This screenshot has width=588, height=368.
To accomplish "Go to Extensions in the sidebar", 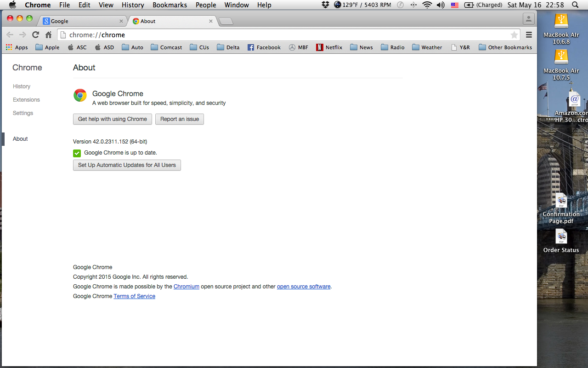I will pos(26,100).
